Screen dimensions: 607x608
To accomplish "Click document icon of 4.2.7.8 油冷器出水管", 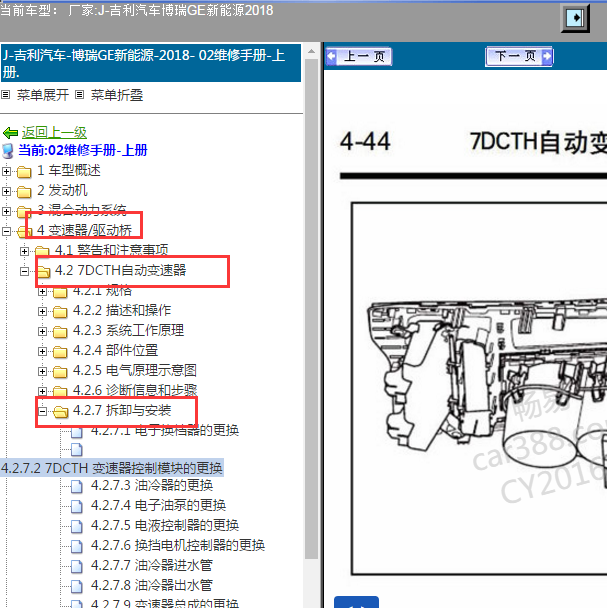I will point(77,586).
